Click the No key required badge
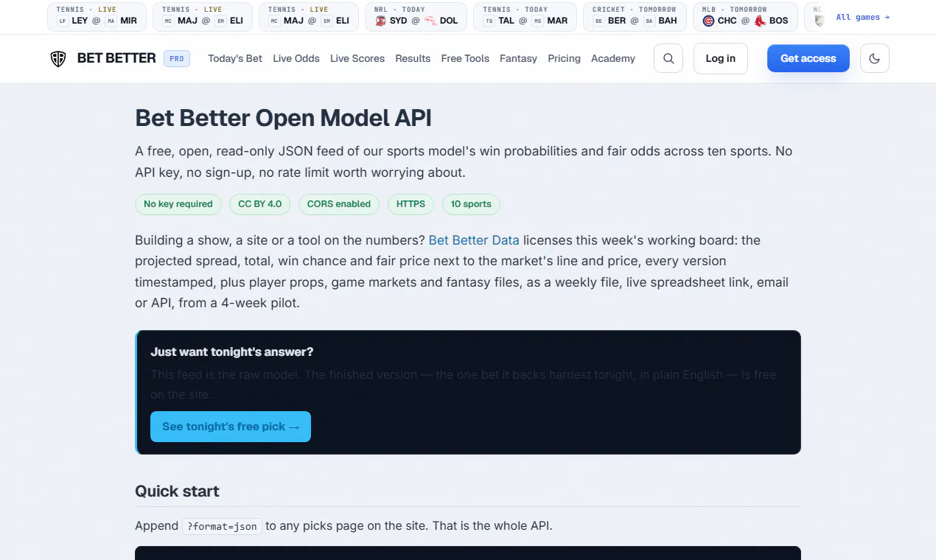 (178, 204)
